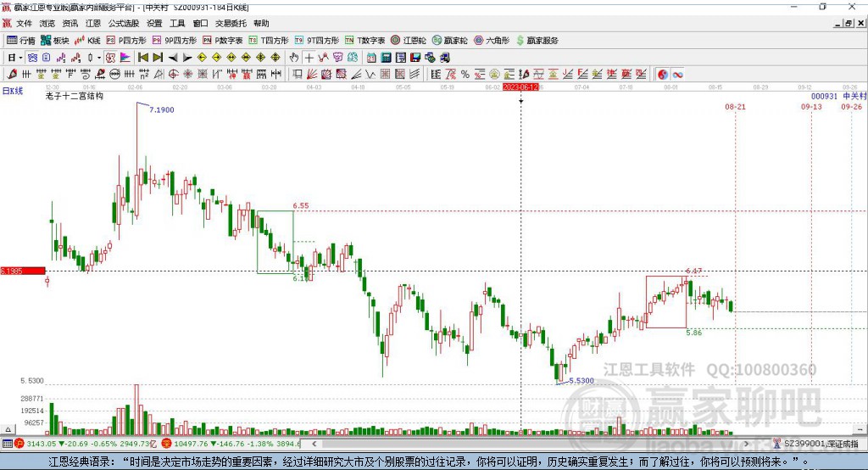This screenshot has height=470, width=868.
Task: Toggle the yin-yang taiji icon
Action: 663,75
